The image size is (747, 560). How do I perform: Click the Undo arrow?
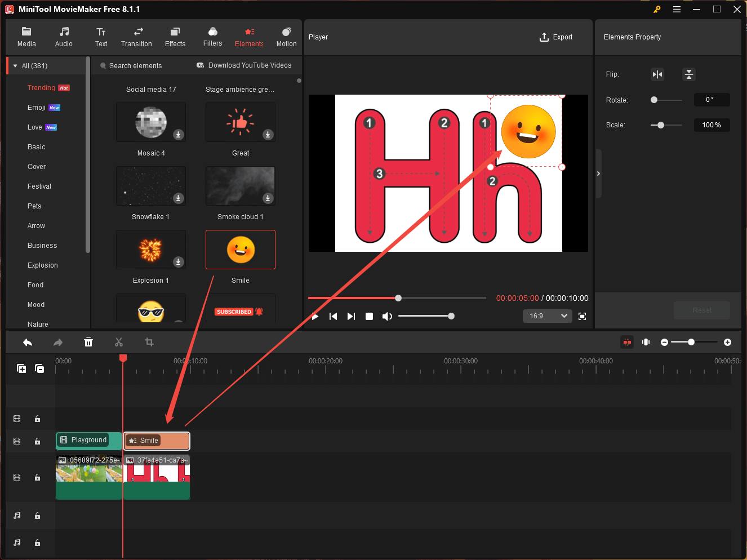28,342
